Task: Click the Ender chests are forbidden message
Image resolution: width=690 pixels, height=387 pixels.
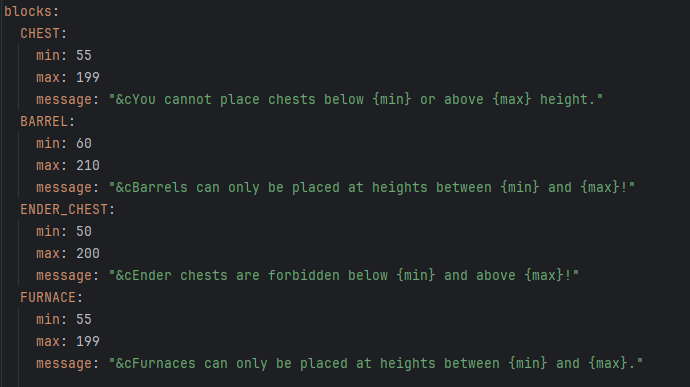Action: click(344, 276)
